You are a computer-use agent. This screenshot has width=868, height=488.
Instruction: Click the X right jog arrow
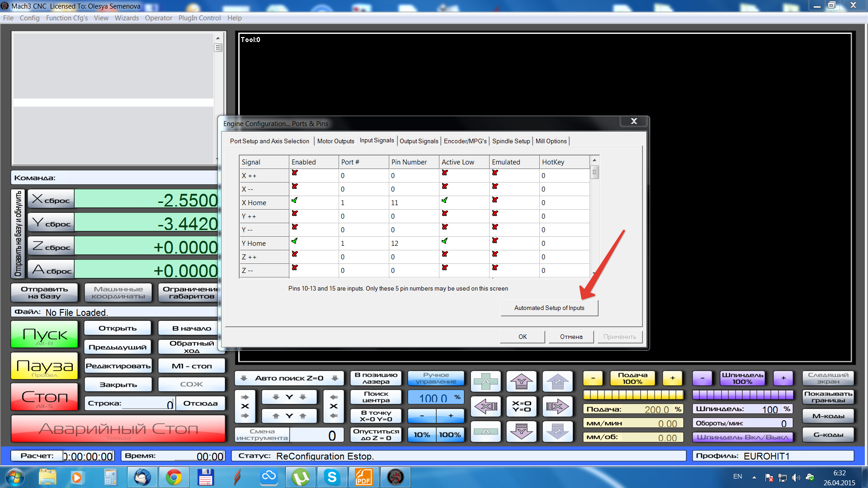(x=557, y=407)
